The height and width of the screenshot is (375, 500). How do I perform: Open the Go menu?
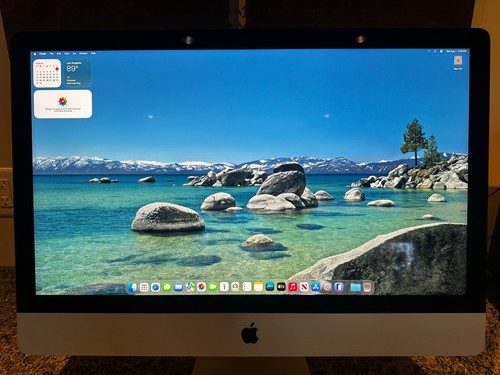74,53
